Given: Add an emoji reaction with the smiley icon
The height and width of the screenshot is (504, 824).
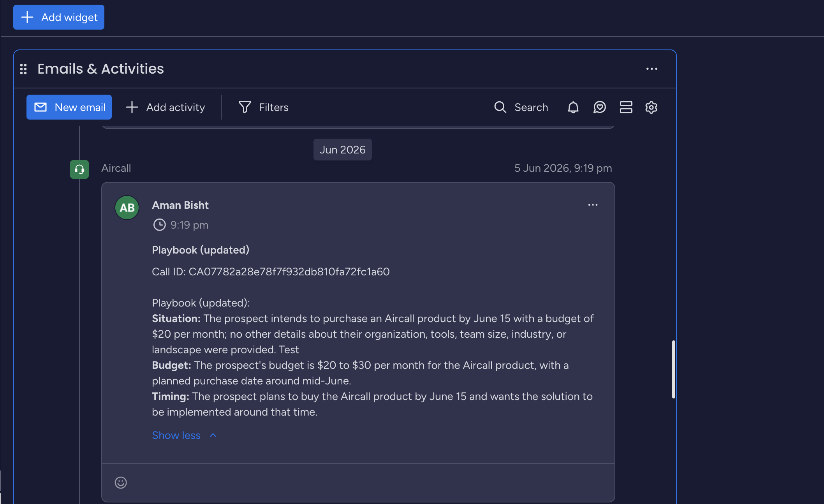Looking at the screenshot, I should [121, 483].
